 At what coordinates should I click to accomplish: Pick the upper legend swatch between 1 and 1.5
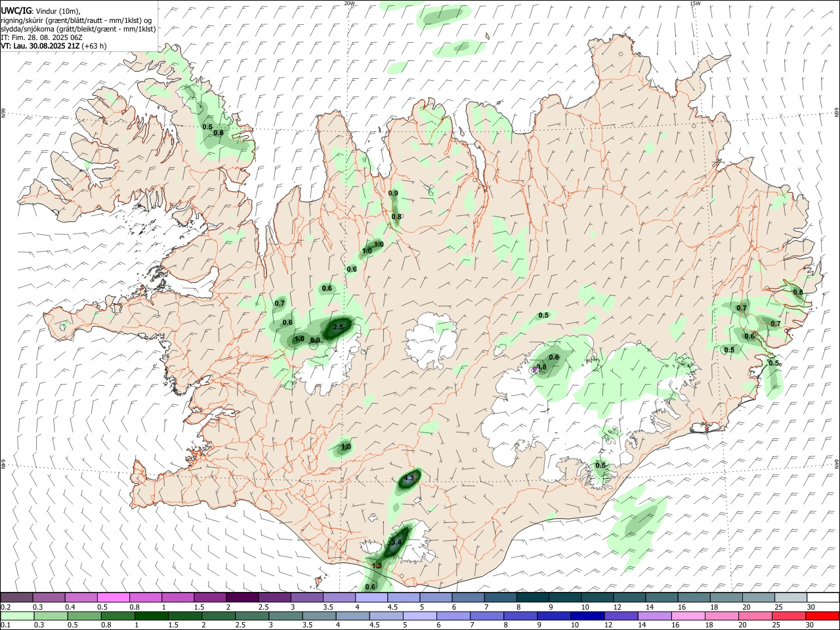tap(178, 597)
